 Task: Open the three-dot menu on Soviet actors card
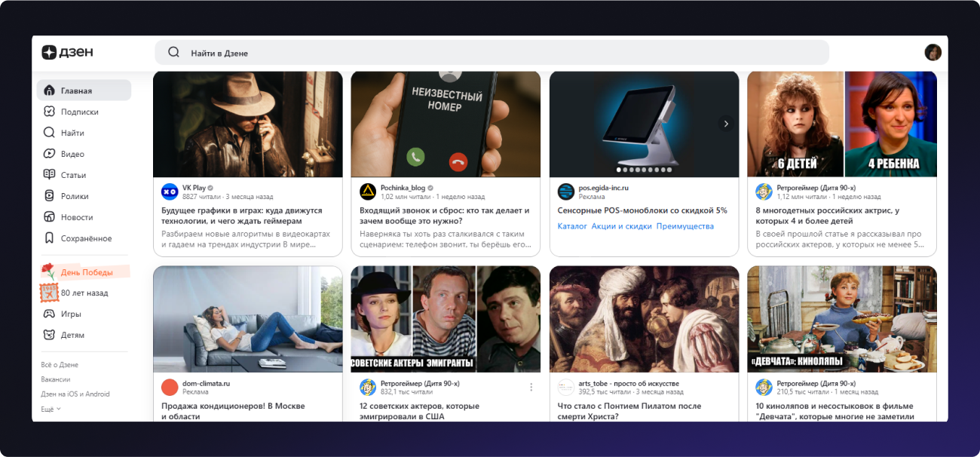[x=531, y=387]
